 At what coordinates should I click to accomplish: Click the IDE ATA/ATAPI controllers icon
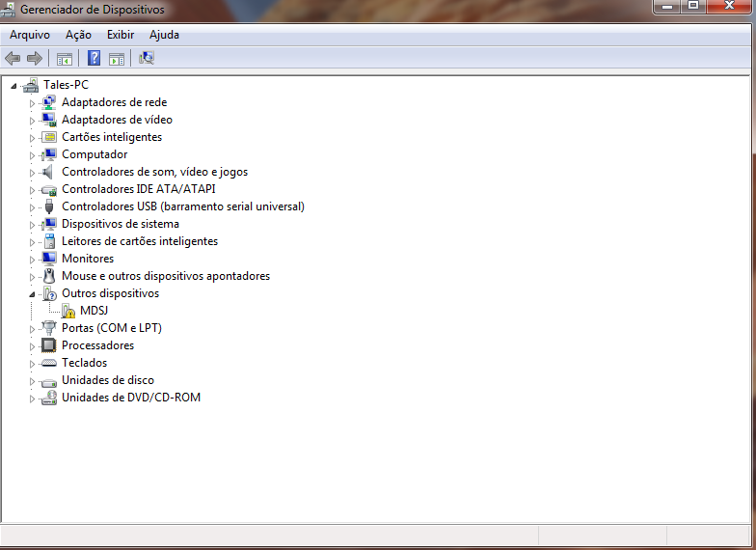[x=48, y=189]
